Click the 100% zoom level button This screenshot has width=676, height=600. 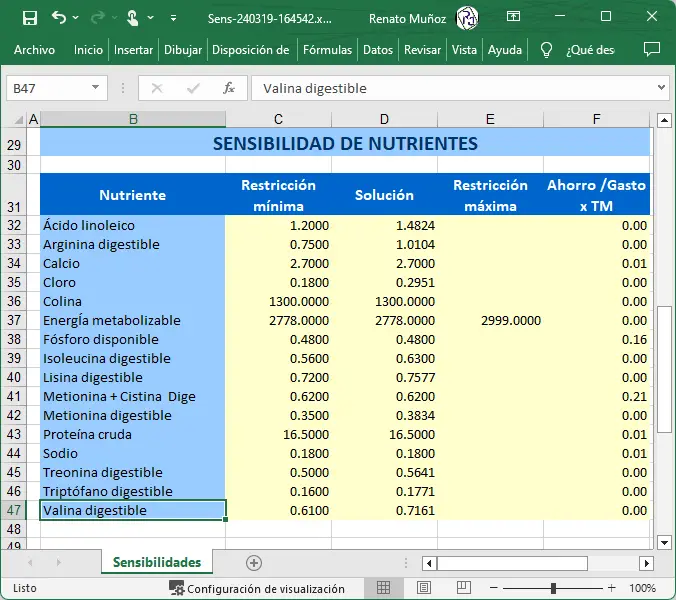coord(642,588)
